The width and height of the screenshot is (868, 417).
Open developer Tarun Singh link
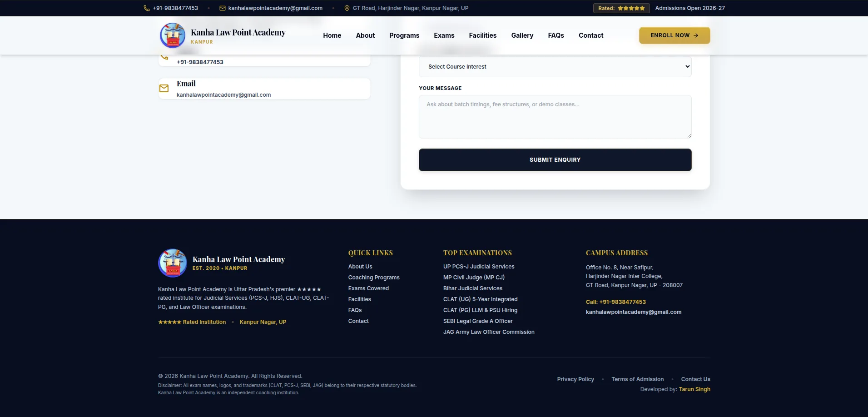click(x=694, y=389)
